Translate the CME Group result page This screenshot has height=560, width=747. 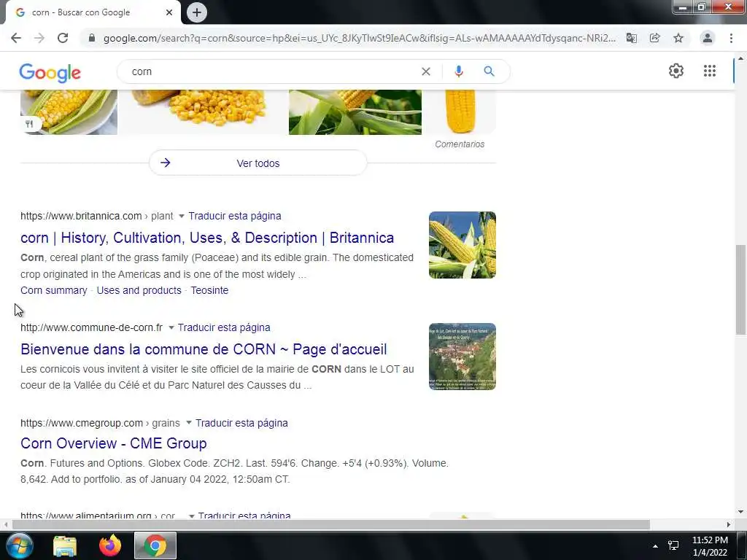tap(241, 423)
